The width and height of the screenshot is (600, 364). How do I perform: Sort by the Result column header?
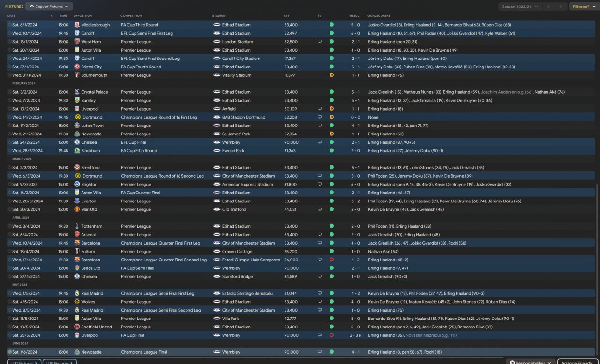[x=355, y=16]
